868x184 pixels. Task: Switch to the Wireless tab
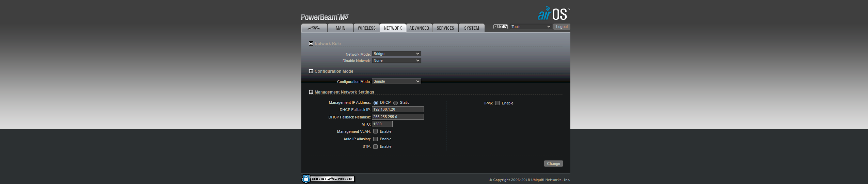point(366,28)
